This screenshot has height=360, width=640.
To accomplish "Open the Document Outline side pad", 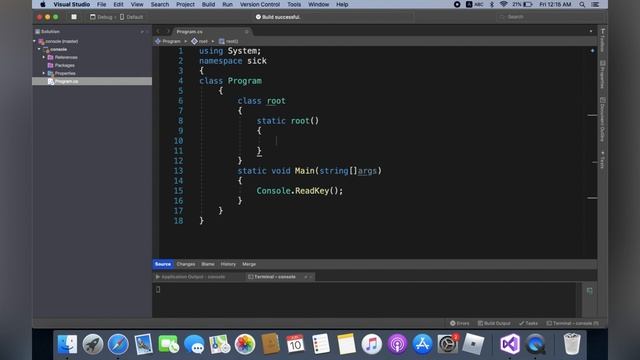I will tap(602, 119).
